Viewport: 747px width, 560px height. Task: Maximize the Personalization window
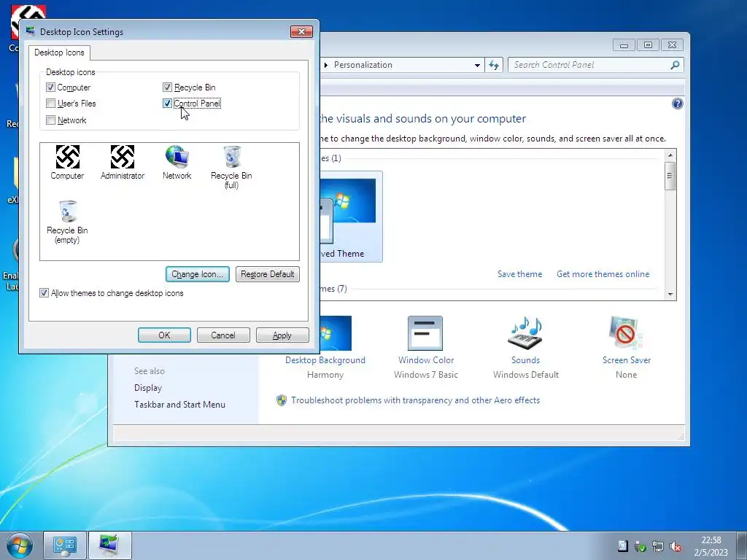[x=648, y=44]
